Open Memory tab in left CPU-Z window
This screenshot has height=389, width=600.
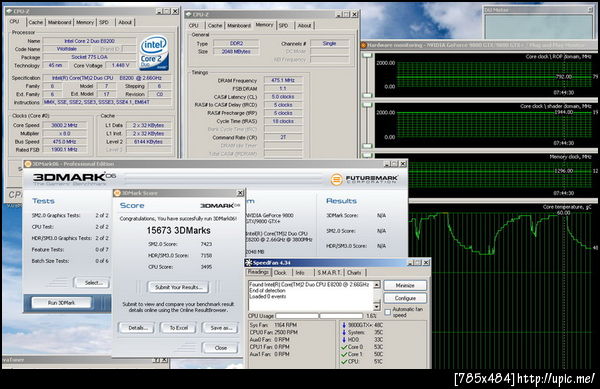point(85,23)
